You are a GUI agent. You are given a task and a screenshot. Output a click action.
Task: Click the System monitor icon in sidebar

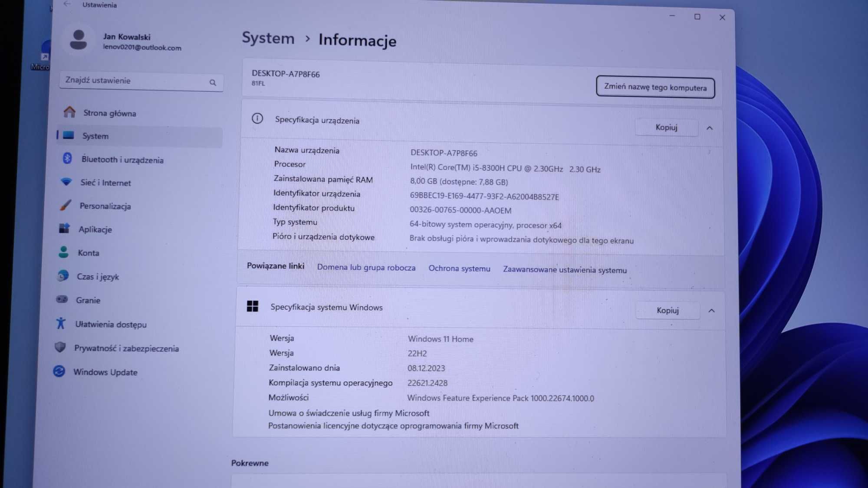69,135
